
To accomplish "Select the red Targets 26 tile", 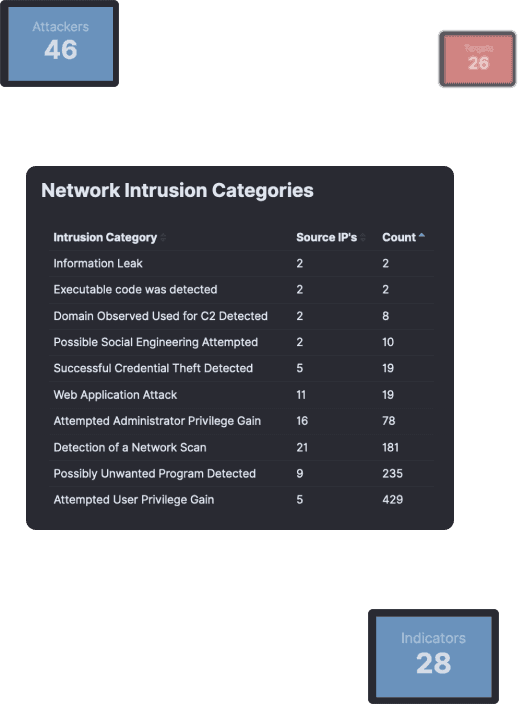I will (478, 59).
